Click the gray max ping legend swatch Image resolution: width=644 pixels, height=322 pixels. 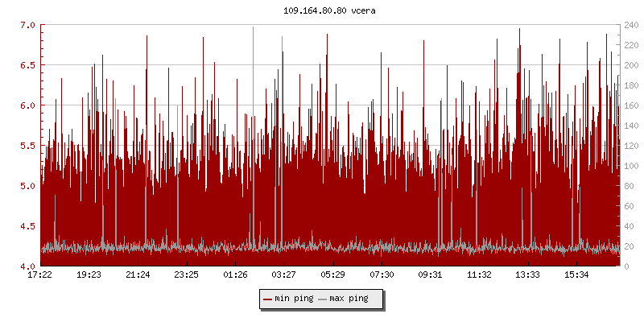click(x=323, y=299)
